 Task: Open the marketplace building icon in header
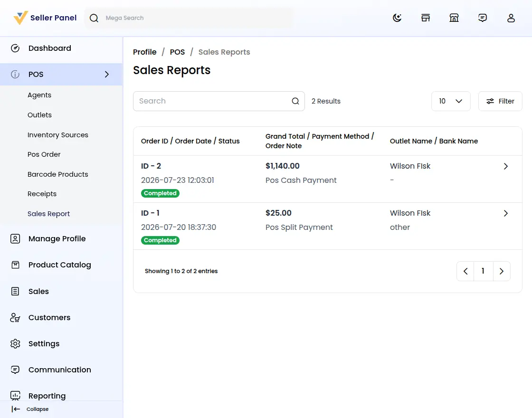(454, 18)
